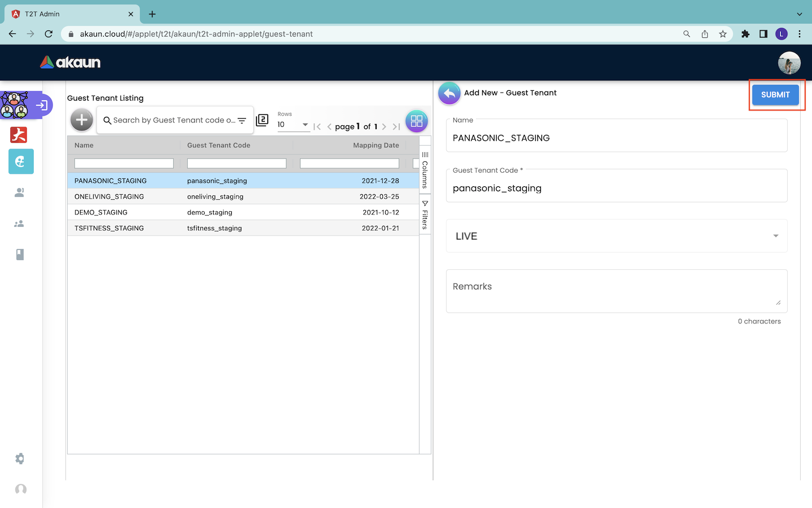Click the search filter lines icon
Screen dimensions: 812x508
pos(242,120)
